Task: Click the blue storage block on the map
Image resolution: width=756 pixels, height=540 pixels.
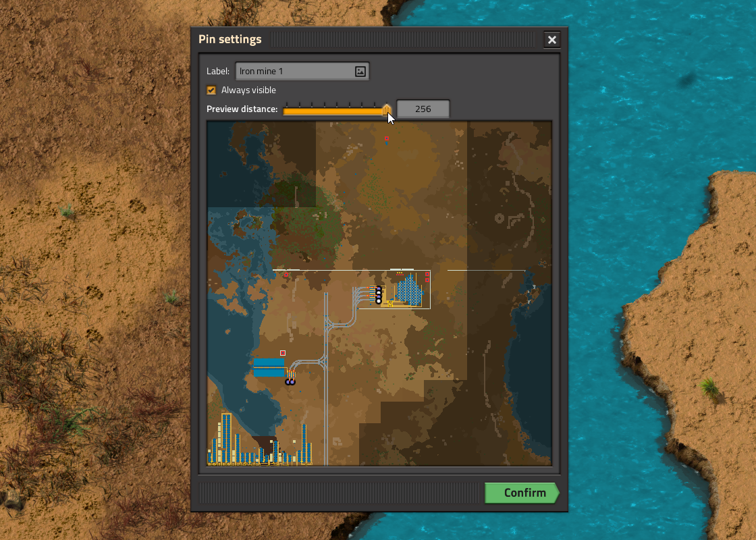Action: tap(269, 368)
